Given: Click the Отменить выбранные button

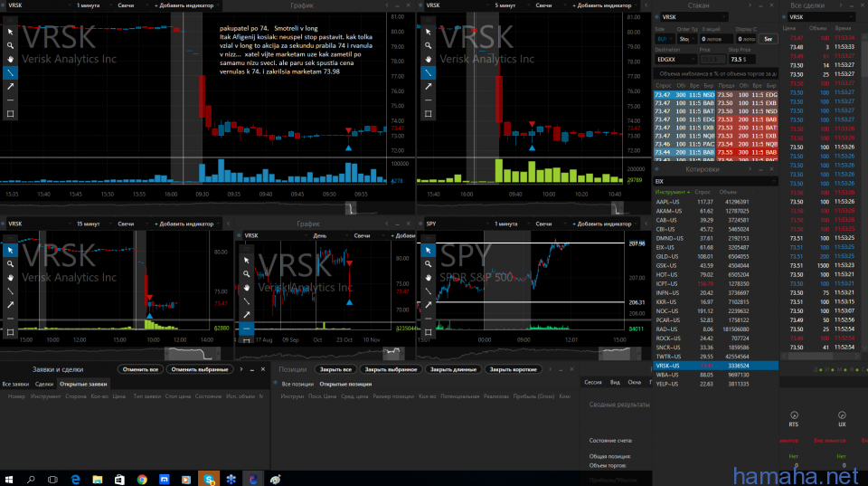Looking at the screenshot, I should click(200, 369).
